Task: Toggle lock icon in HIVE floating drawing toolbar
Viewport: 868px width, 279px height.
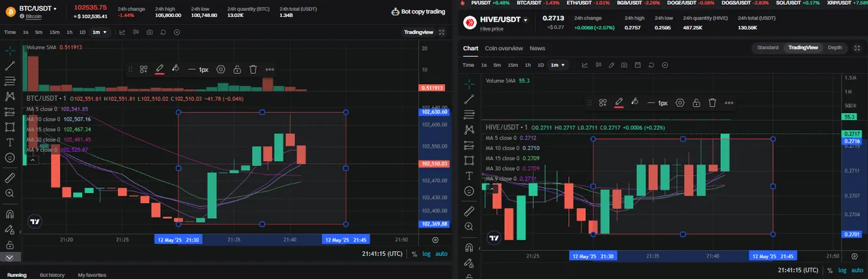Action: pyautogui.click(x=696, y=103)
